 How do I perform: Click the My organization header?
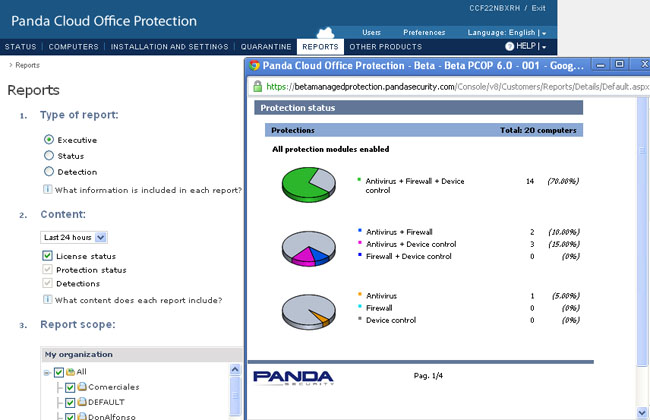(x=141, y=354)
